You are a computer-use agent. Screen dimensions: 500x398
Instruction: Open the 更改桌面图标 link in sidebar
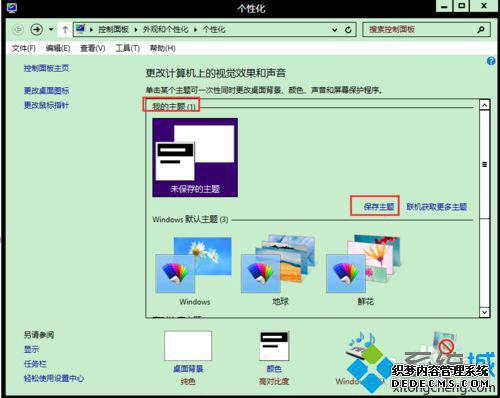click(46, 90)
